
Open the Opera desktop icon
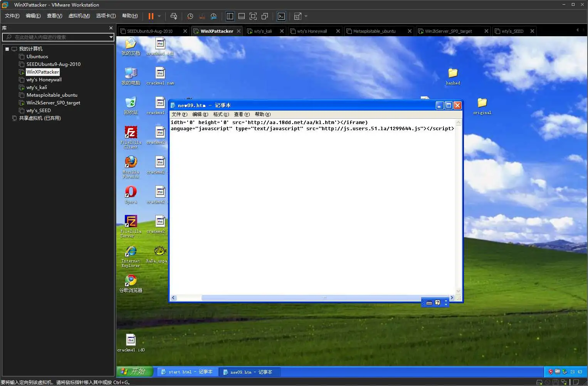[x=131, y=195]
